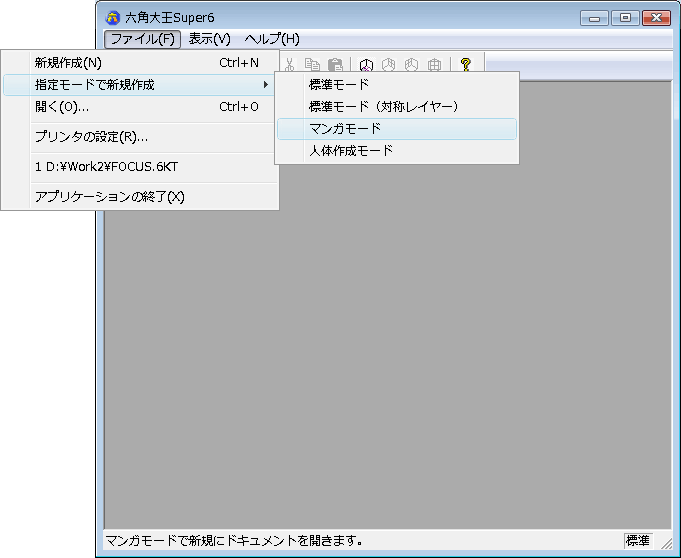
Task: Click the Copy toolbar icon
Action: [x=312, y=65]
